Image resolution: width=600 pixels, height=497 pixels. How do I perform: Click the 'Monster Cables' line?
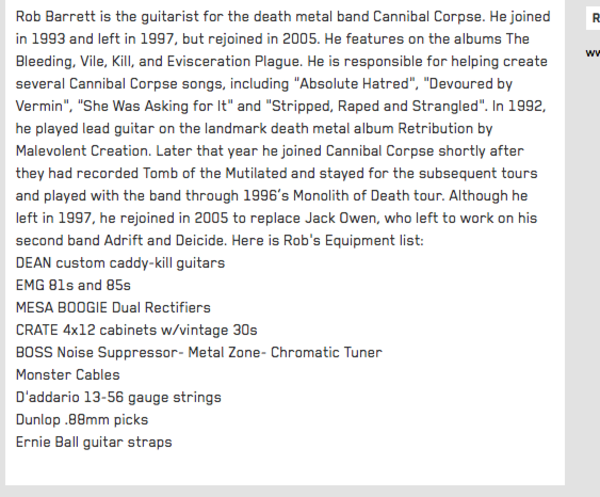68,375
